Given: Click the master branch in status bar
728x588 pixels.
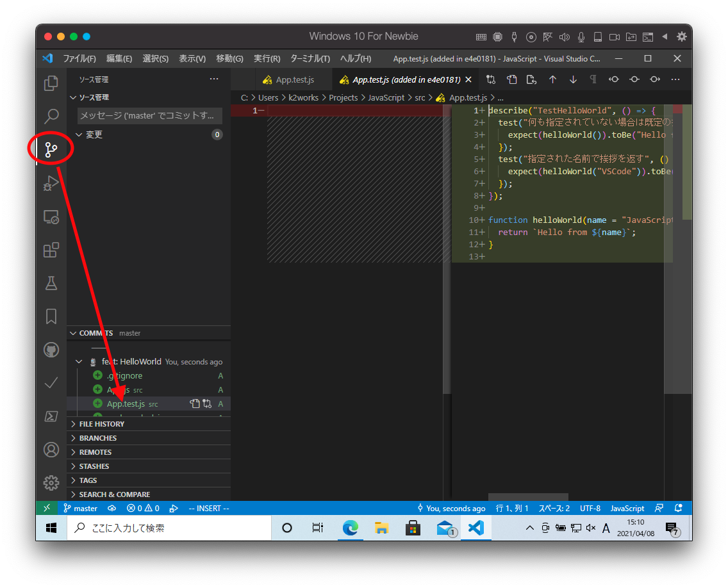Looking at the screenshot, I should coord(81,509).
